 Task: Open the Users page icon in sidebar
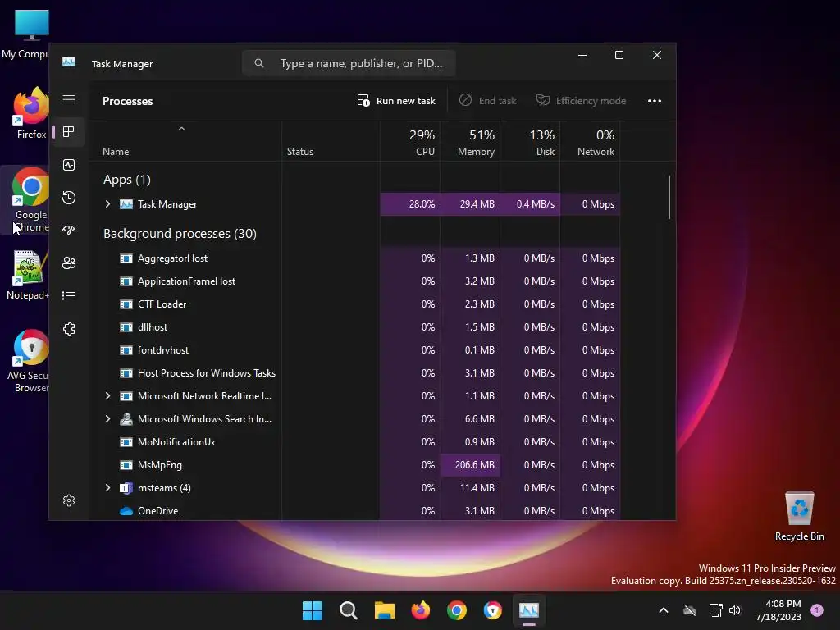[69, 263]
